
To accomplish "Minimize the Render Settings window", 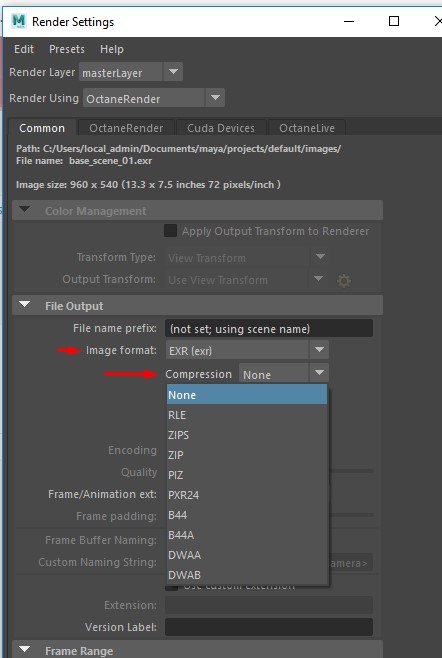I will pyautogui.click(x=349, y=21).
